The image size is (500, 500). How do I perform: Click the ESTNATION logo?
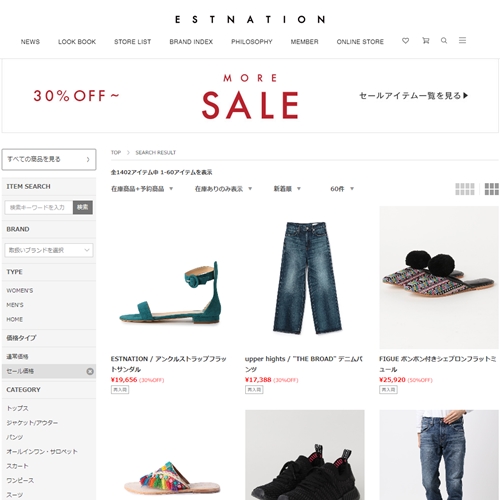pyautogui.click(x=250, y=19)
